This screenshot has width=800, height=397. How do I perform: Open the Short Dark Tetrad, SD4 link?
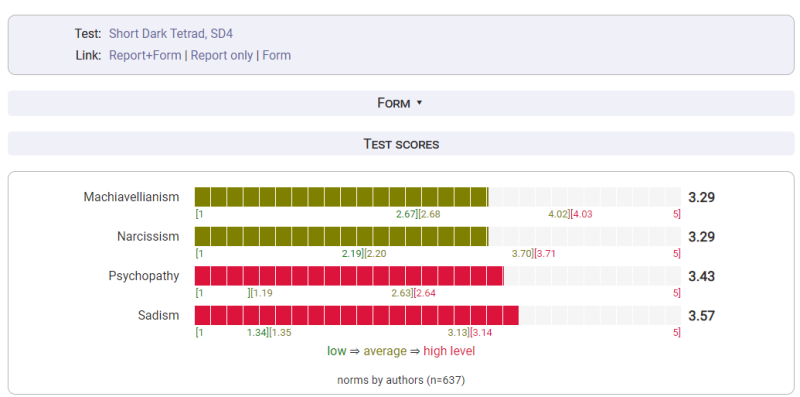point(171,34)
